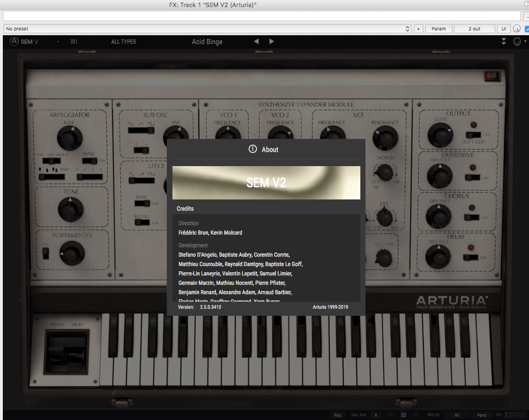Go to the next preset arrow

[x=272, y=42]
